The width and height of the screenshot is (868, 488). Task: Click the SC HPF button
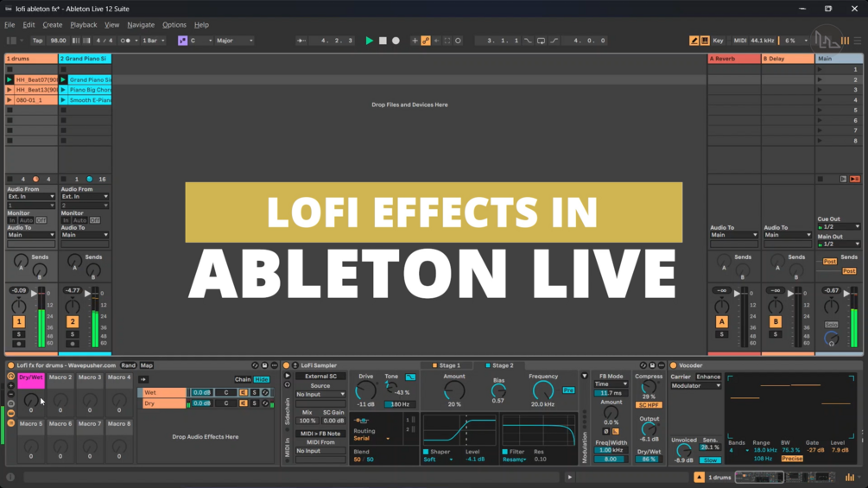[x=649, y=405]
